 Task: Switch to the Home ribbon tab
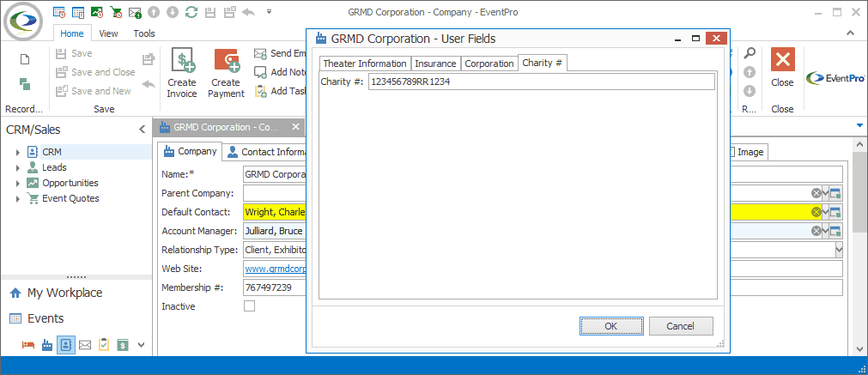coord(72,33)
